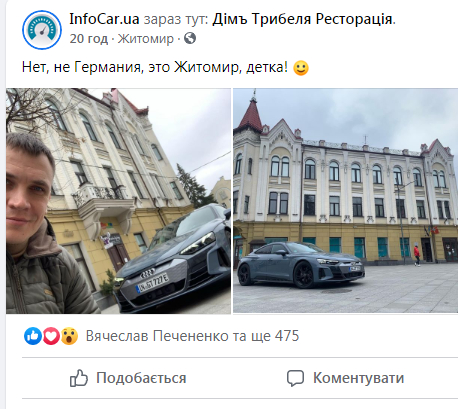Click the red heart Love reaction icon

51,336
